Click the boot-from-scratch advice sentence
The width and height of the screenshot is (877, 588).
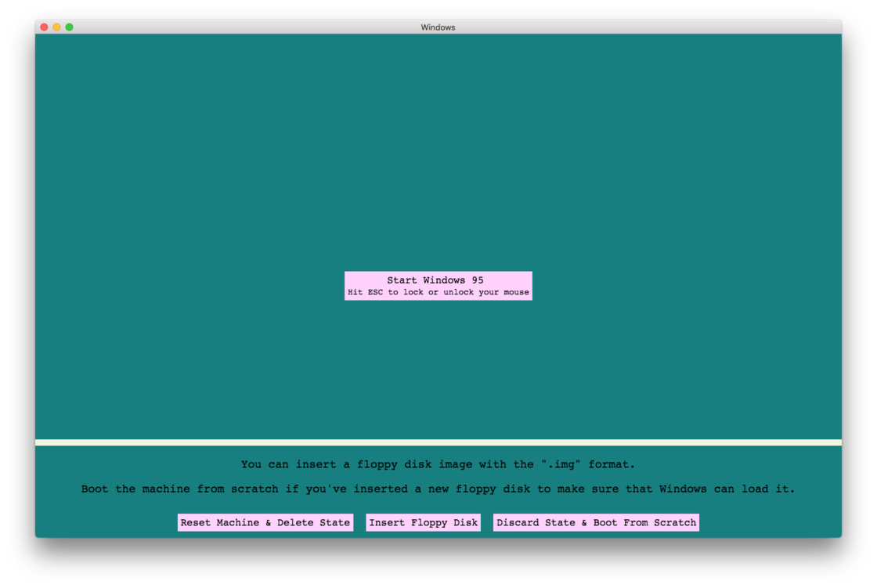438,489
